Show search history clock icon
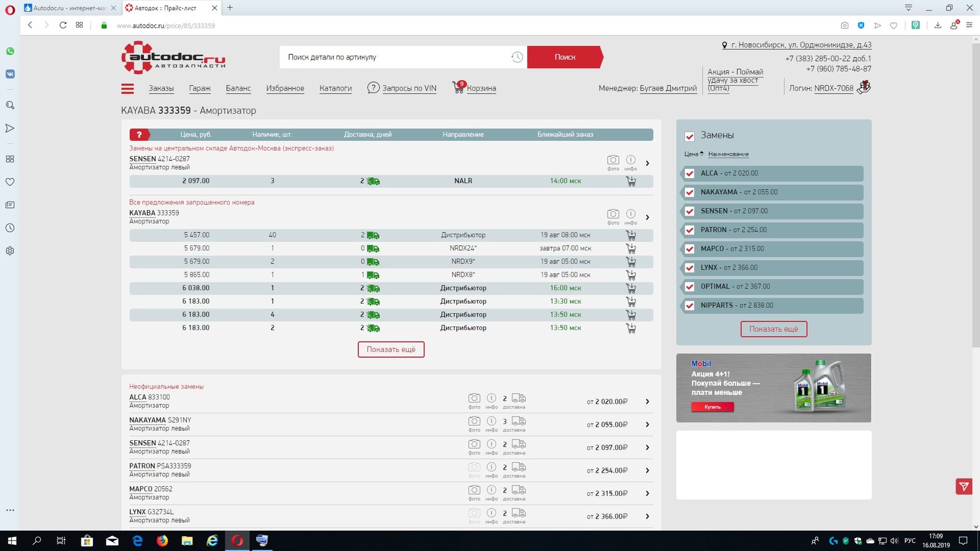The width and height of the screenshot is (980, 551). 517,57
